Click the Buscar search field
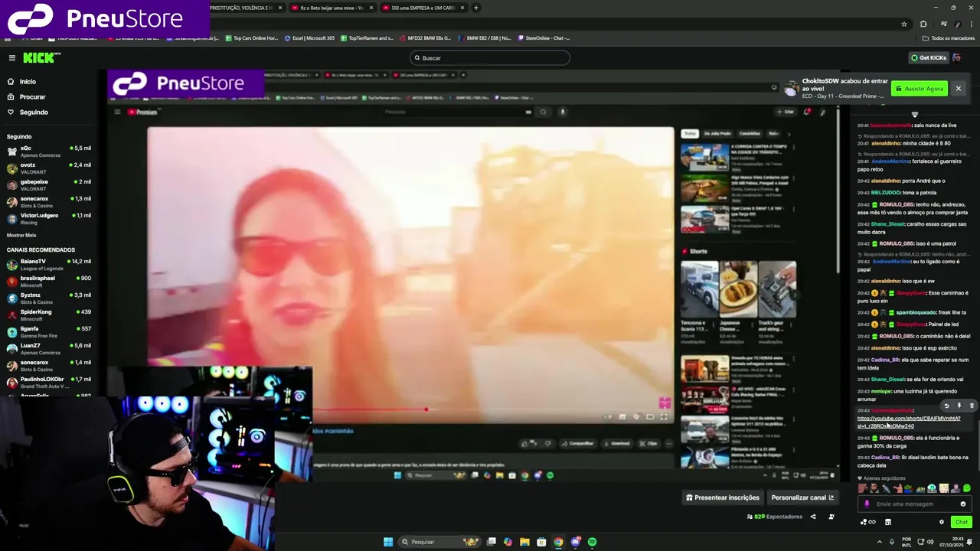Image resolution: width=980 pixels, height=551 pixels. click(490, 57)
